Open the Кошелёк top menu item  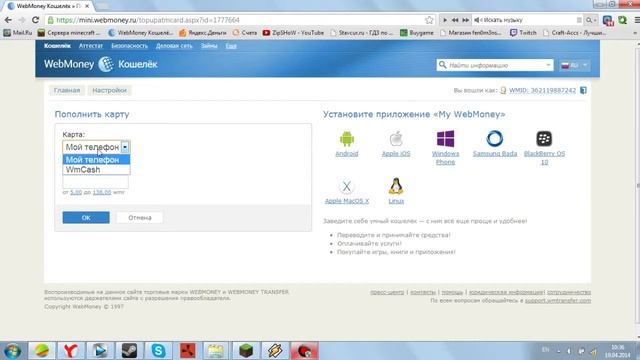click(x=57, y=46)
